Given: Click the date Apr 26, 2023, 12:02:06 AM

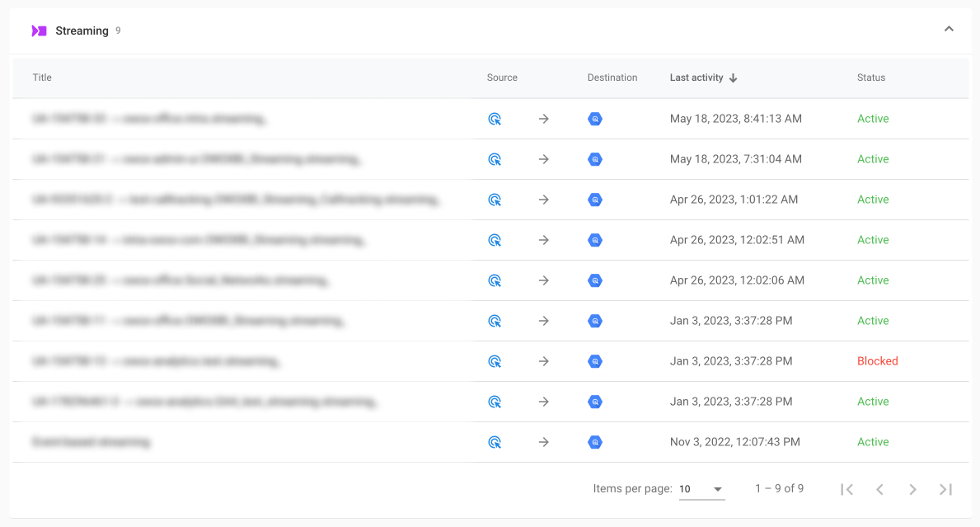Looking at the screenshot, I should pyautogui.click(x=737, y=280).
